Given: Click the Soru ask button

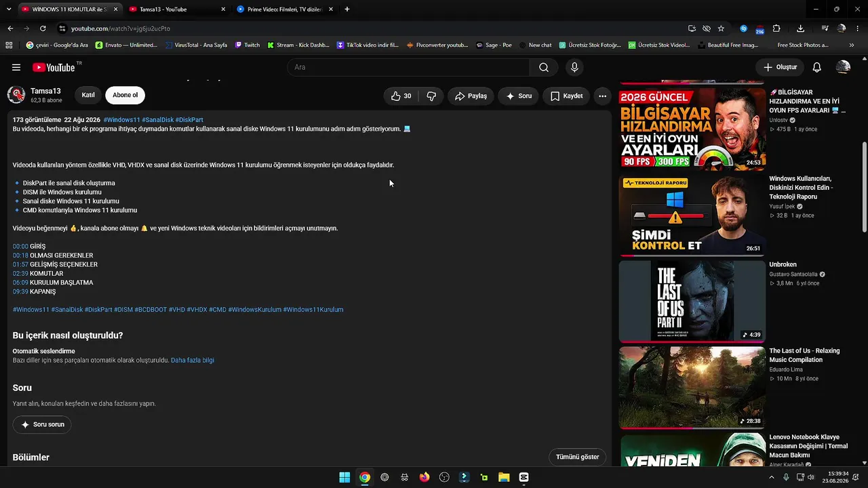Looking at the screenshot, I should tap(519, 96).
